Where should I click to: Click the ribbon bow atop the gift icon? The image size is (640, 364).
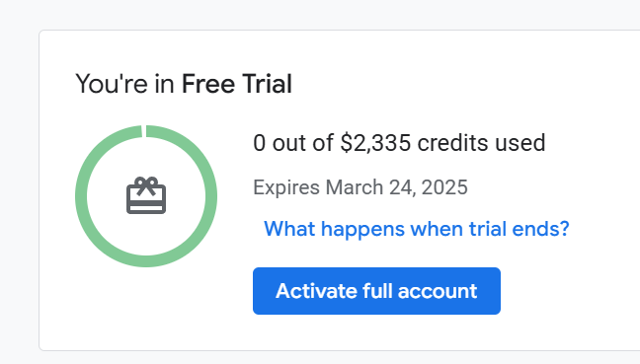tap(146, 185)
